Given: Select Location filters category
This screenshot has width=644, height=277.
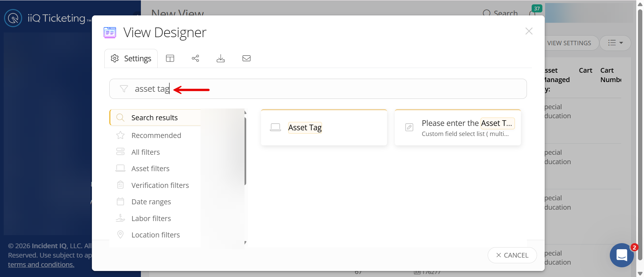Looking at the screenshot, I should pos(155,235).
